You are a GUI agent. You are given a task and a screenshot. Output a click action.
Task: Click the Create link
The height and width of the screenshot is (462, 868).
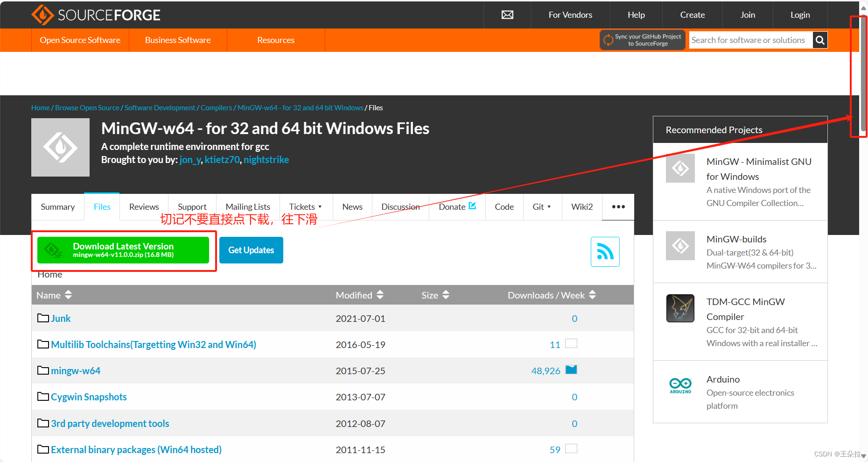(x=693, y=15)
